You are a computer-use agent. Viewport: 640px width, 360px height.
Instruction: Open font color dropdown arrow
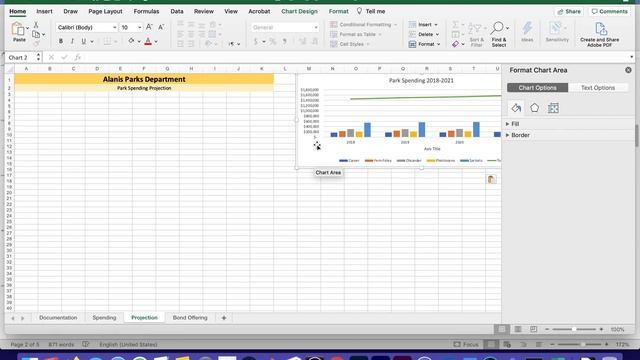point(156,42)
